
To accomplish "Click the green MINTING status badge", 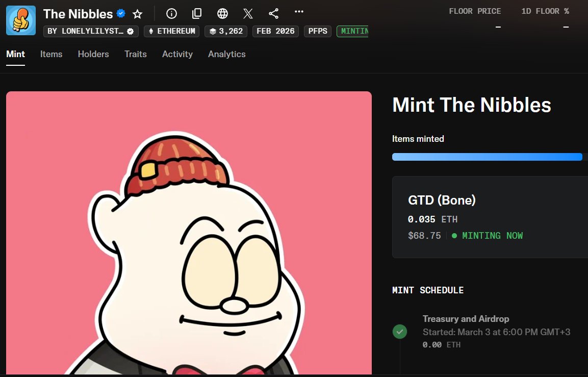I will [352, 31].
